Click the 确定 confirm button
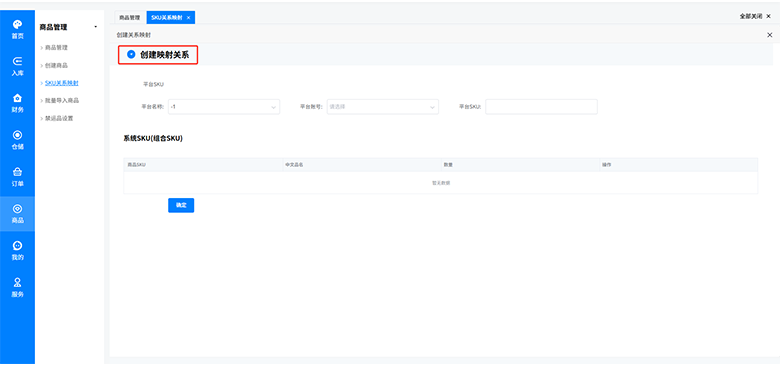This screenshot has height=366, width=780. (x=181, y=205)
